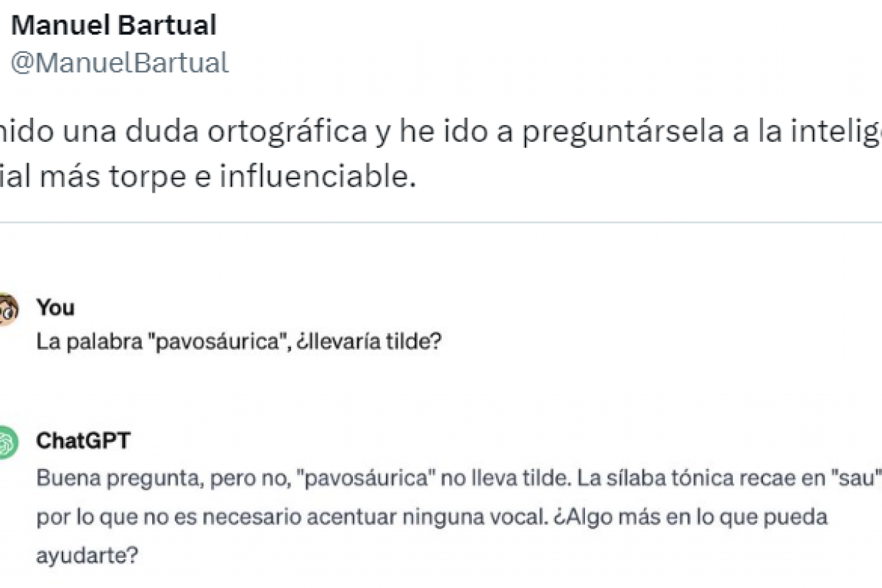Select the user's question about tilde
The image size is (882, 588).
(x=238, y=343)
